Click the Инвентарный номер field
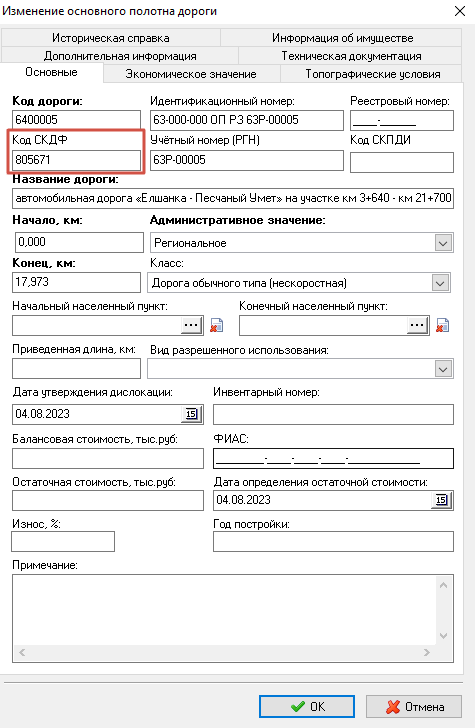 pyautogui.click(x=333, y=415)
